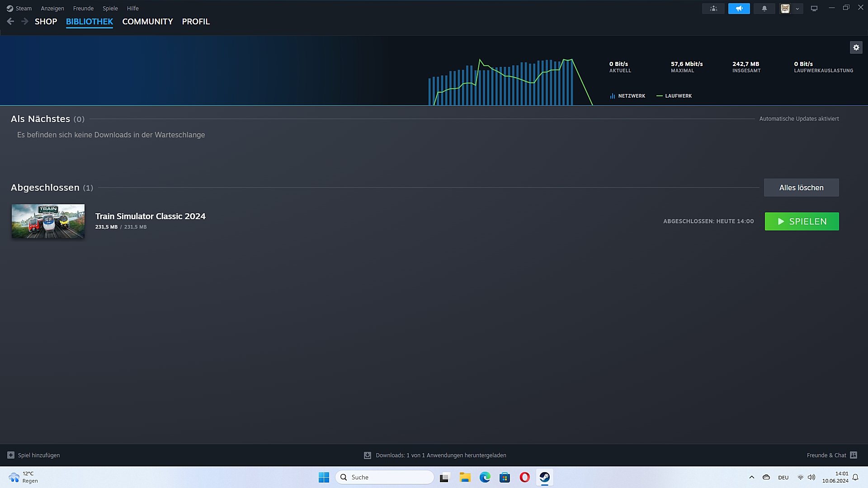Image resolution: width=868 pixels, height=488 pixels.
Task: Open the download settings gear icon
Action: pos(856,47)
